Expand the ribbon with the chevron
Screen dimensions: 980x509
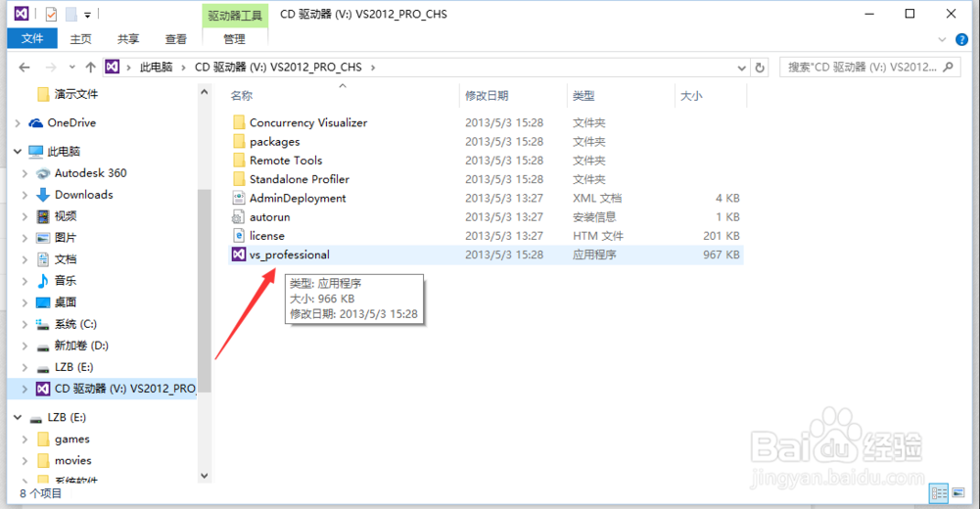[942, 39]
